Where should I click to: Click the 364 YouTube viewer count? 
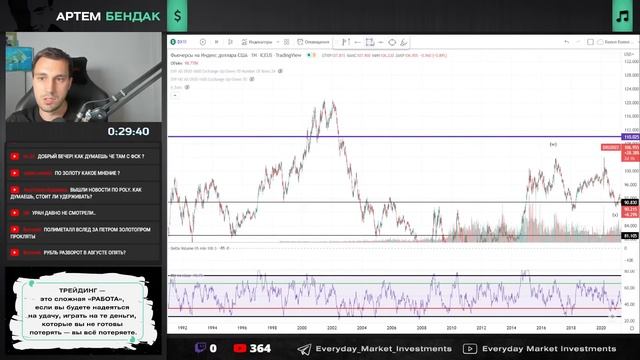click(x=260, y=348)
